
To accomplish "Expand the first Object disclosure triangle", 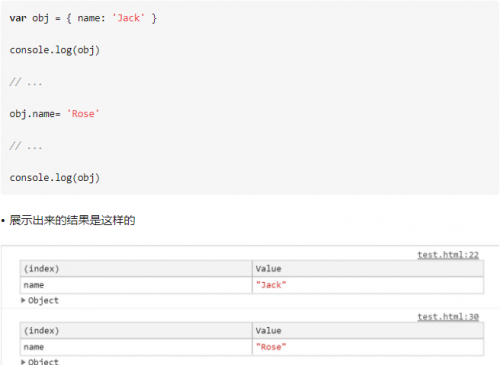I will pyautogui.click(x=23, y=300).
